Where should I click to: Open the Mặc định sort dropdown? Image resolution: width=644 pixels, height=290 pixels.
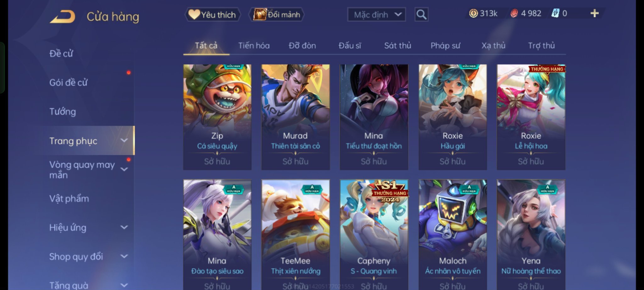(x=376, y=14)
